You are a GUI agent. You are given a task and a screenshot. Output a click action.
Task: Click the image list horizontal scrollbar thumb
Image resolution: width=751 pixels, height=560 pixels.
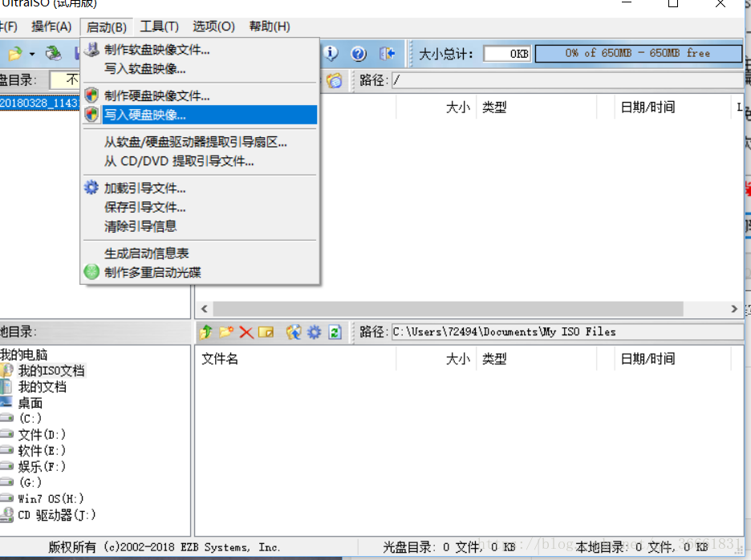[448, 309]
